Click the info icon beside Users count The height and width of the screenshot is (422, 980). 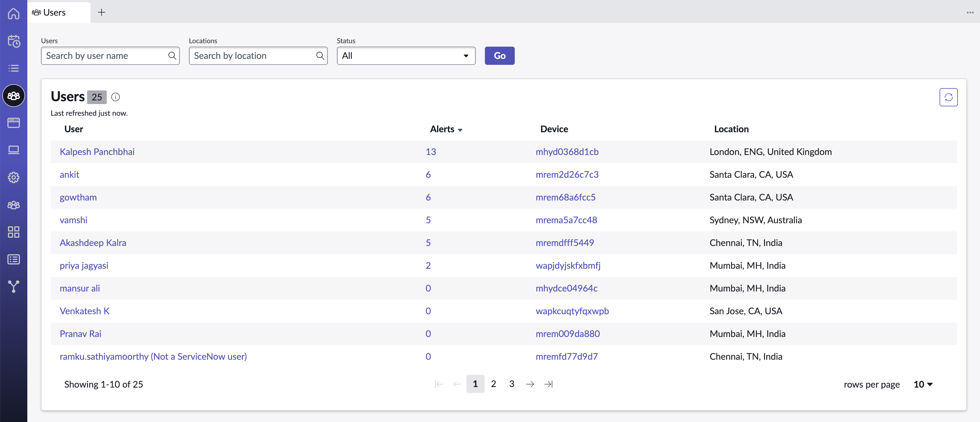pos(116,97)
